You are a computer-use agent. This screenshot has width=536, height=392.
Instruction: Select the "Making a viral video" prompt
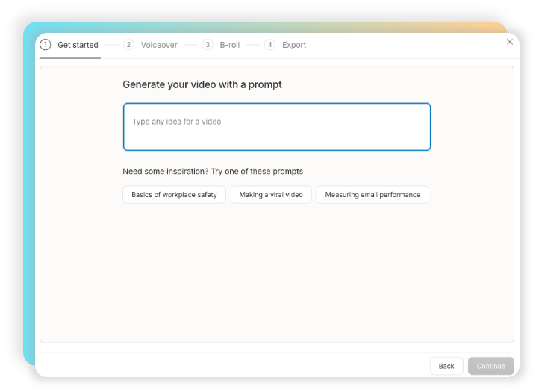[271, 195]
